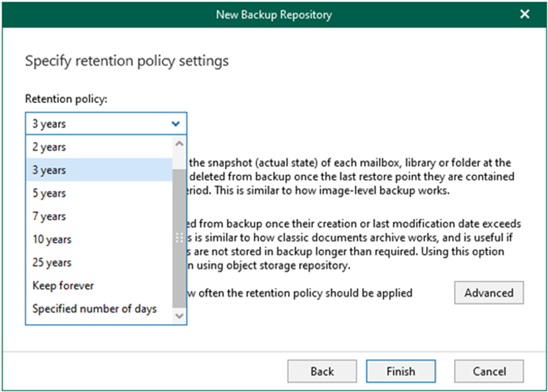Open Advanced retention settings
This screenshot has height=392, width=548.
(x=489, y=293)
